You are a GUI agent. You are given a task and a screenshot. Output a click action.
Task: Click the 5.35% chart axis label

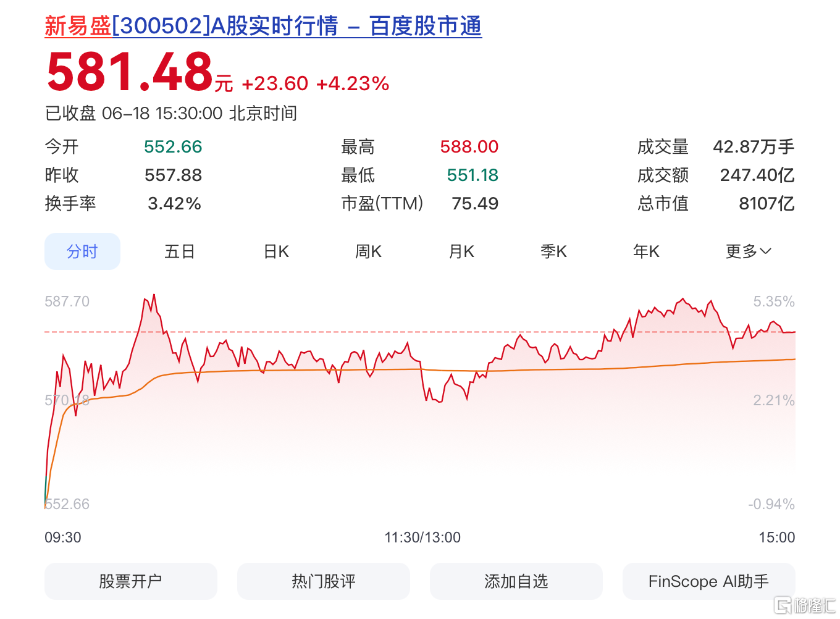(x=774, y=301)
